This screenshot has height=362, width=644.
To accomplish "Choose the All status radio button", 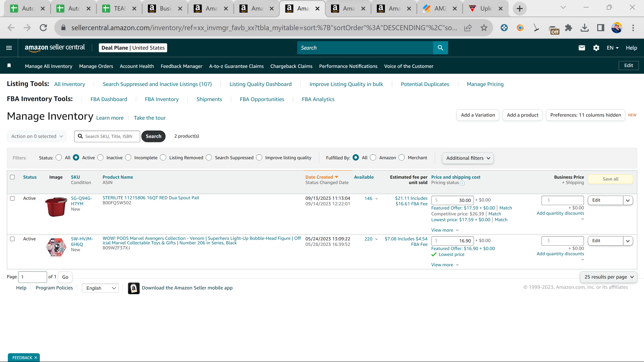I will click(x=59, y=158).
